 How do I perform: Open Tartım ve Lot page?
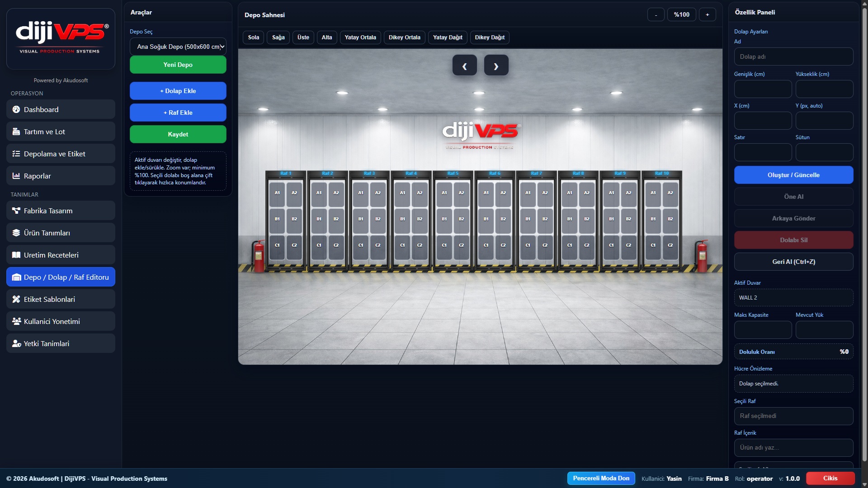click(x=61, y=131)
